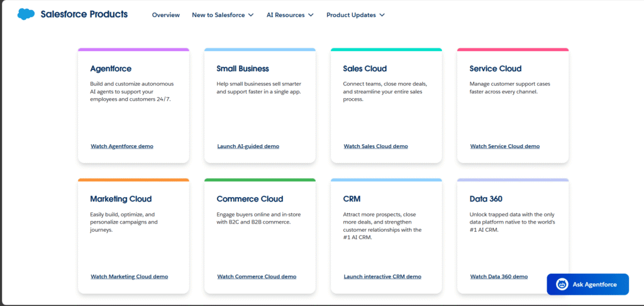The image size is (644, 306).
Task: Expand the New to Salesforce dropdown
Action: tap(223, 15)
